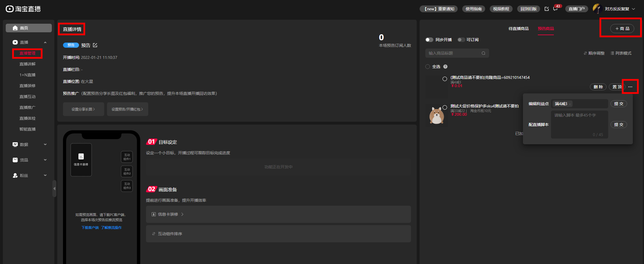Focus the 输入商品标题 search field
The height and width of the screenshot is (264, 644).
pos(457,53)
